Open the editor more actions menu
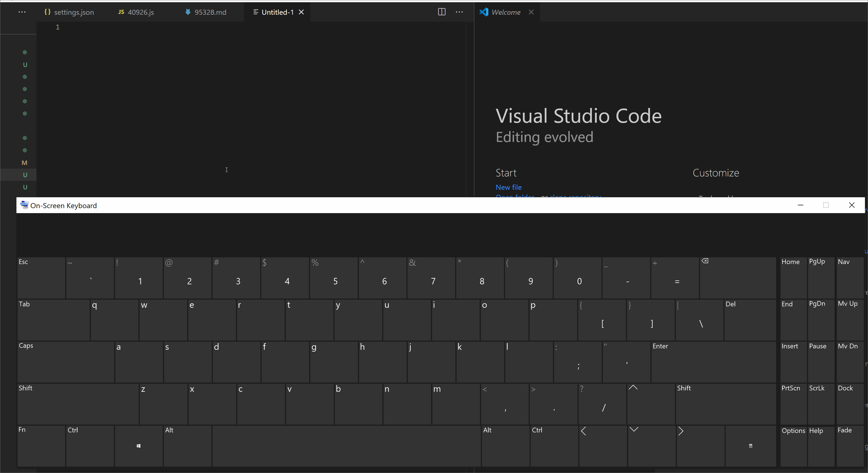The width and height of the screenshot is (868, 473). (459, 12)
